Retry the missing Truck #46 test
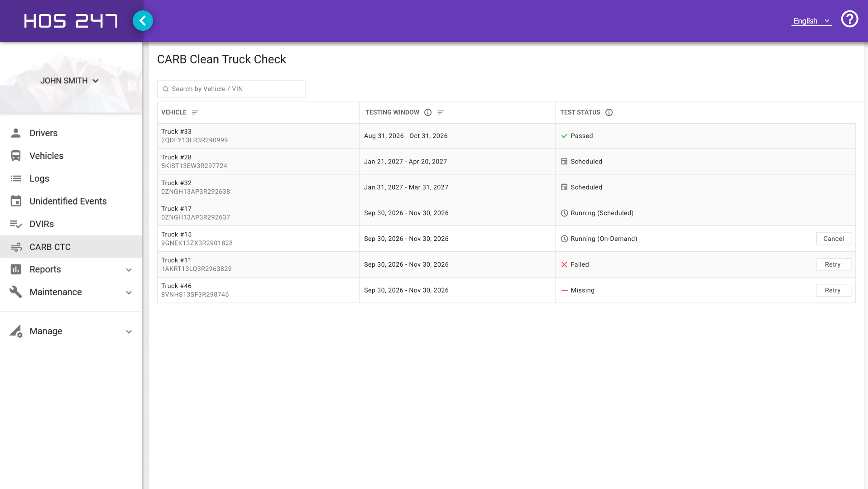Viewport: 868px width, 489px height. [x=834, y=290]
